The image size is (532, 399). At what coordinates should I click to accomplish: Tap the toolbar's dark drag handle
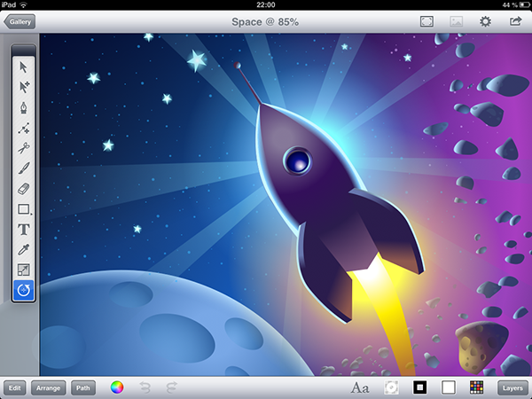(x=23, y=51)
